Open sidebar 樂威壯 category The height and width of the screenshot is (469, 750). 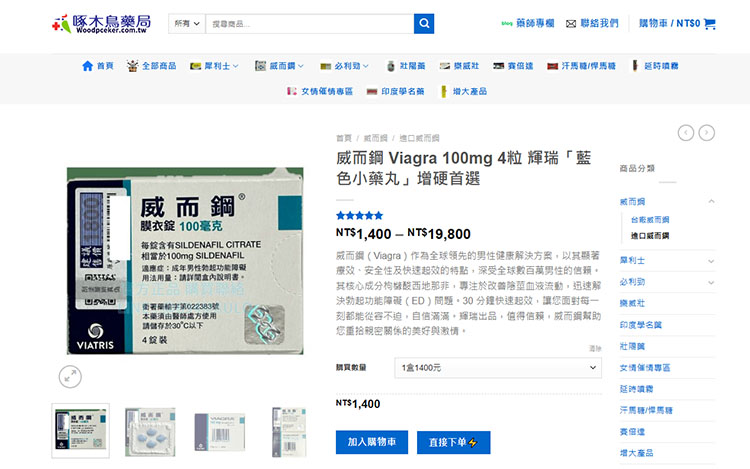click(x=632, y=303)
